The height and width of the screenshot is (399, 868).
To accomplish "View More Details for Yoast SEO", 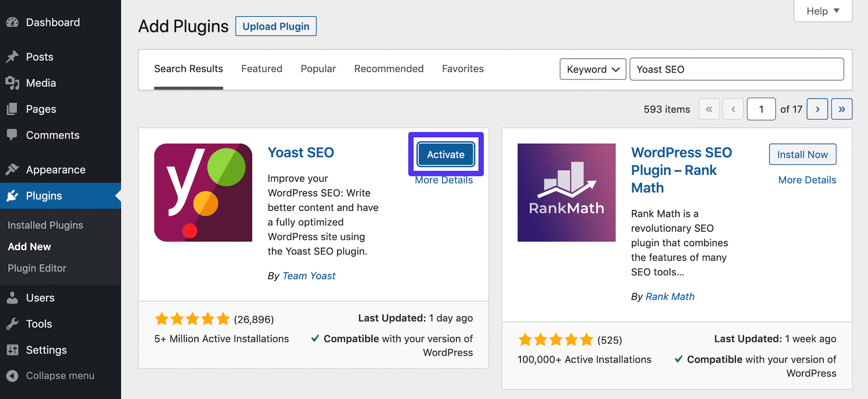I will [x=444, y=180].
